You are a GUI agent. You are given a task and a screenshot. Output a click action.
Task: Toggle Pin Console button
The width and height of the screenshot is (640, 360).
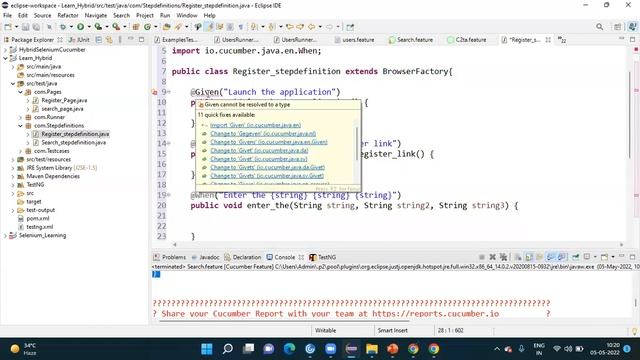576,257
